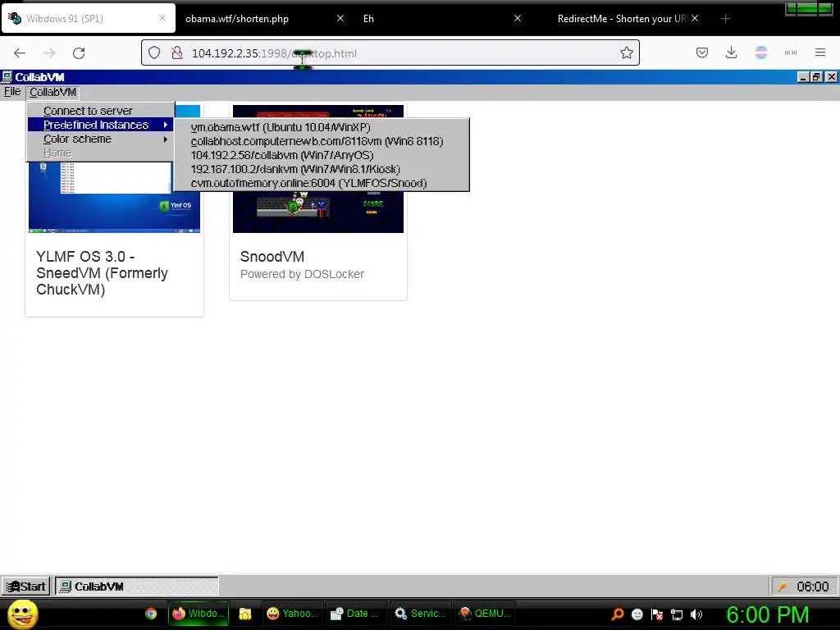Image resolution: width=840 pixels, height=630 pixels.
Task: Bookmark this page with the star icon
Action: (x=626, y=53)
